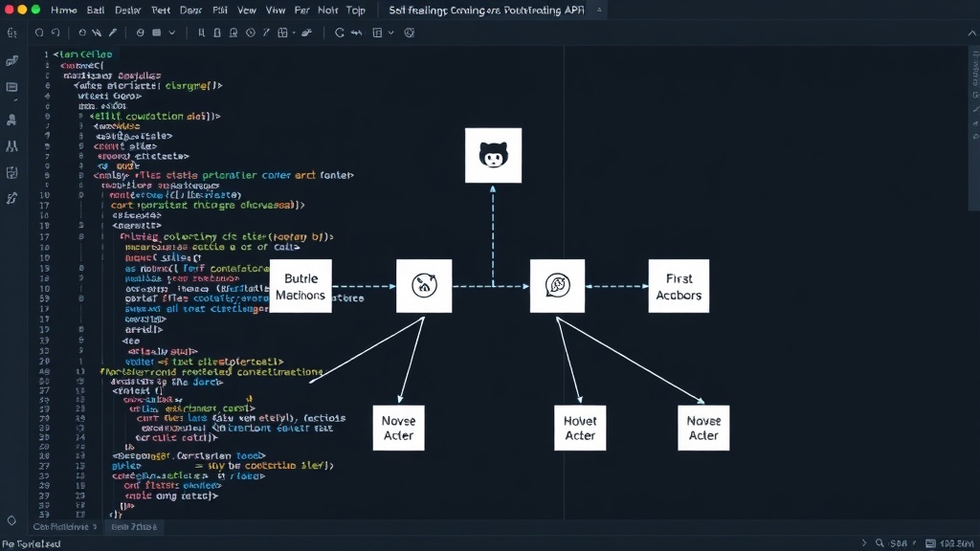Switch to the Eoin Ftltas bottom tab

(134, 527)
